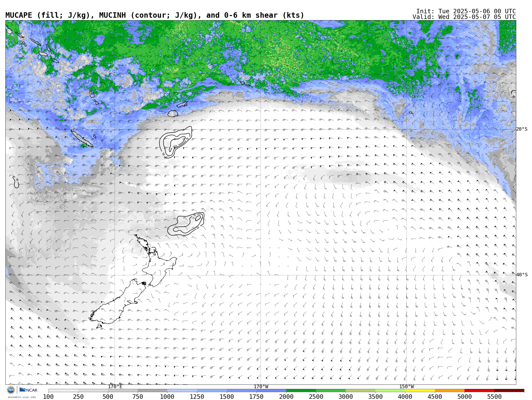The height and width of the screenshot is (400, 532).
Task: Click the colorbar label 750
Action: point(138,397)
